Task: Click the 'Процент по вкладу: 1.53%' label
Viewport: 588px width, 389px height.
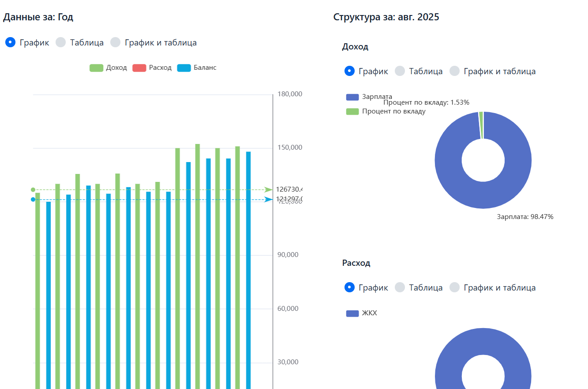Action: click(x=426, y=102)
